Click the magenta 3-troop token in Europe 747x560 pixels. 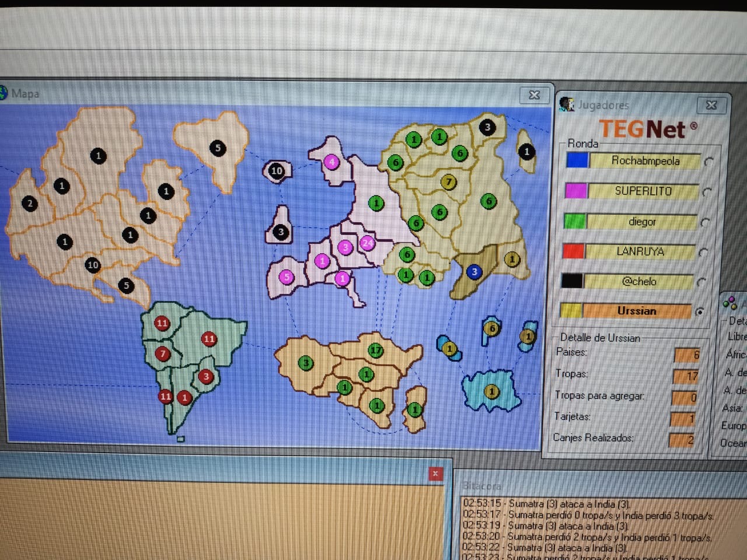pyautogui.click(x=345, y=247)
